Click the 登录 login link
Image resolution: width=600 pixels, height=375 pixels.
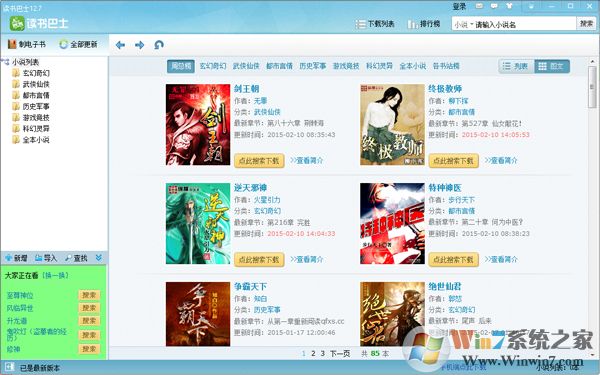click(x=460, y=6)
